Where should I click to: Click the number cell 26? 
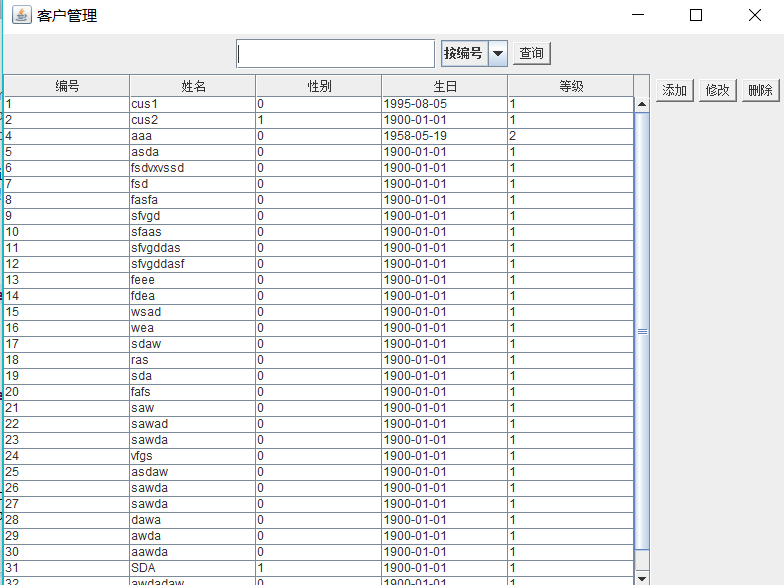(66, 488)
